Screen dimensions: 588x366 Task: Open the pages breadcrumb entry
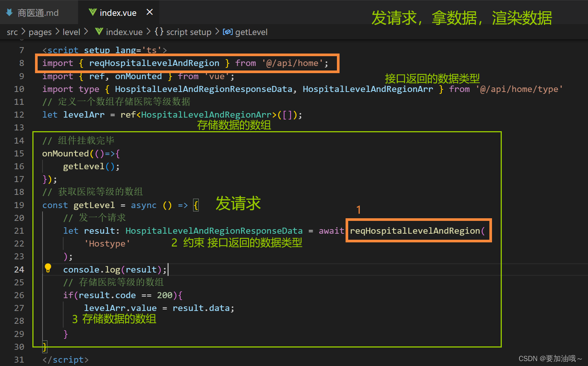click(40, 32)
